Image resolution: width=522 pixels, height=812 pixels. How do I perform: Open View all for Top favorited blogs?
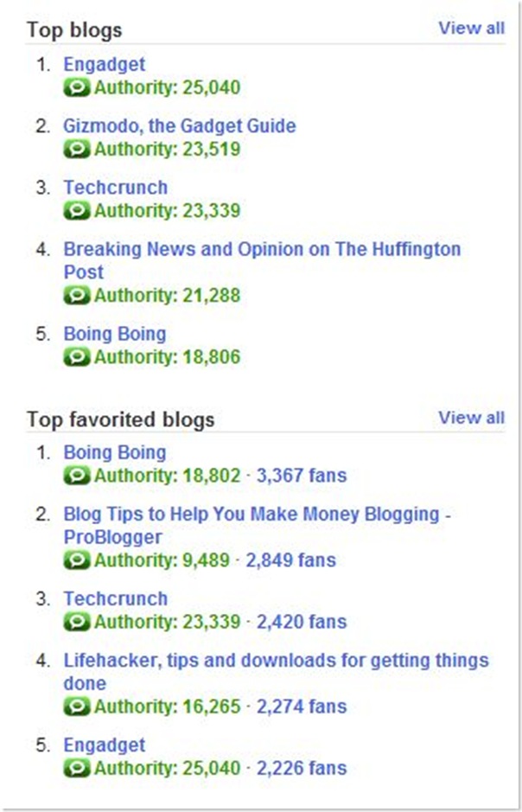[471, 418]
